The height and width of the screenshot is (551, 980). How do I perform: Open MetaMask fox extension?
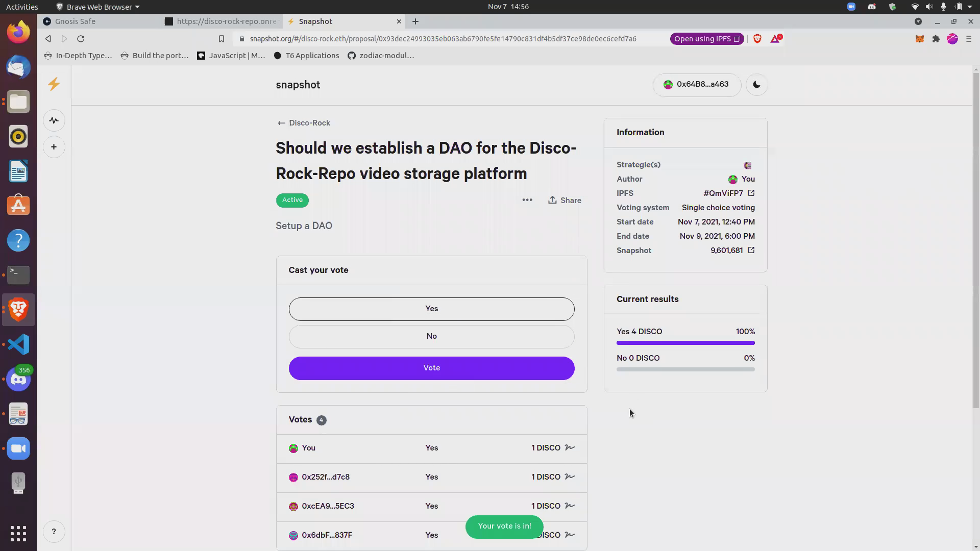point(920,39)
